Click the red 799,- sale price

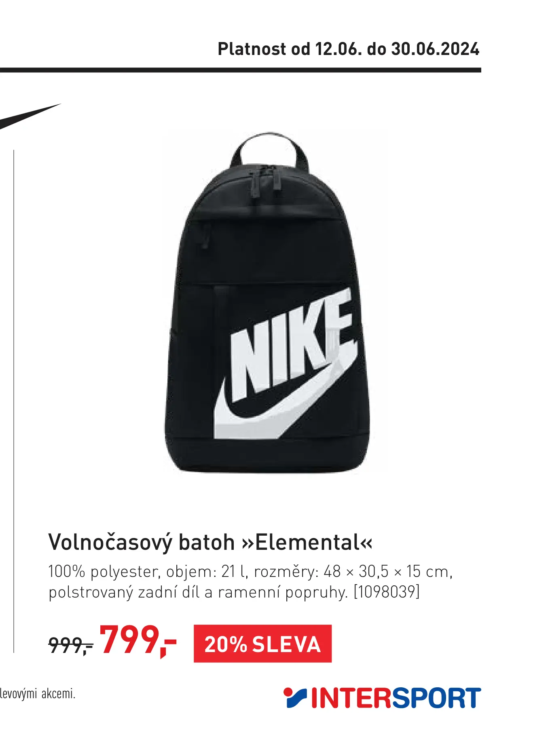pos(138,640)
